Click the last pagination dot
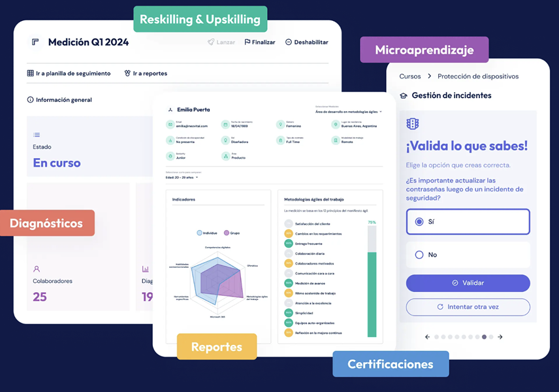 [491, 336]
